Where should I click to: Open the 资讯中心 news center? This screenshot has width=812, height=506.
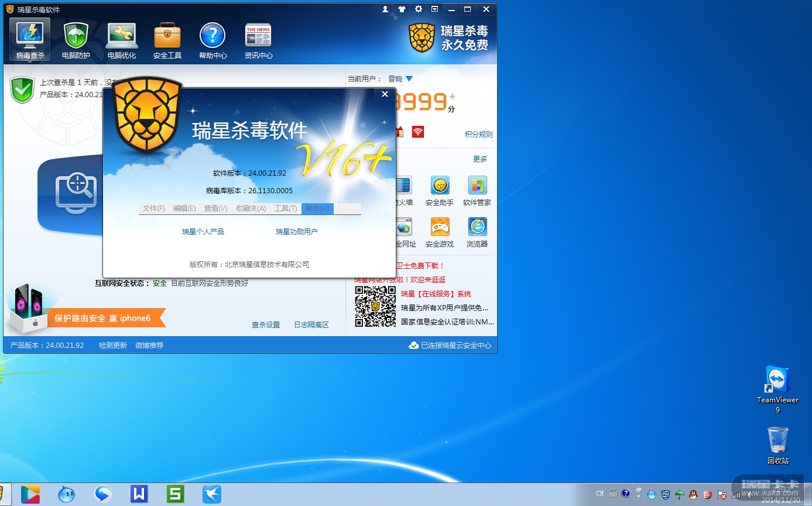pyautogui.click(x=259, y=40)
